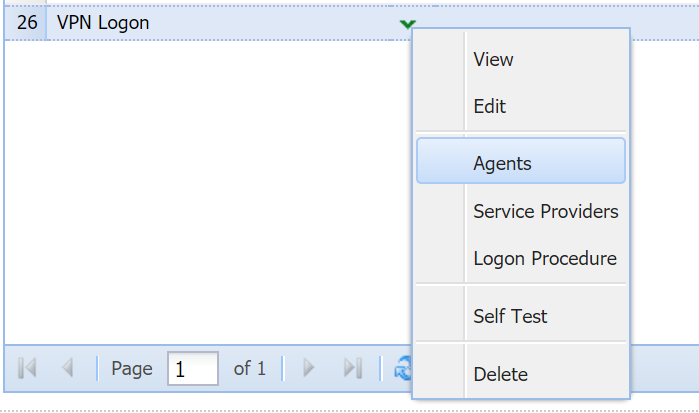Click the page number input field
The height and width of the screenshot is (413, 699).
pos(192,369)
